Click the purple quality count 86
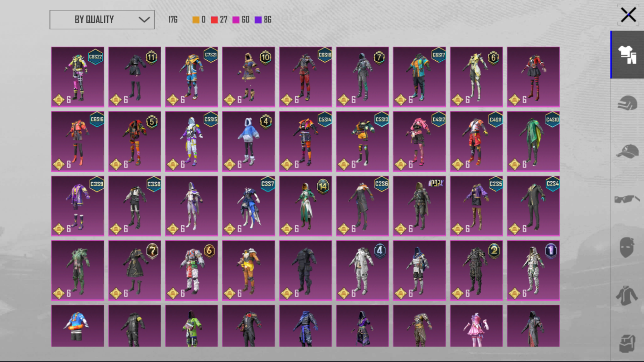 click(x=268, y=20)
